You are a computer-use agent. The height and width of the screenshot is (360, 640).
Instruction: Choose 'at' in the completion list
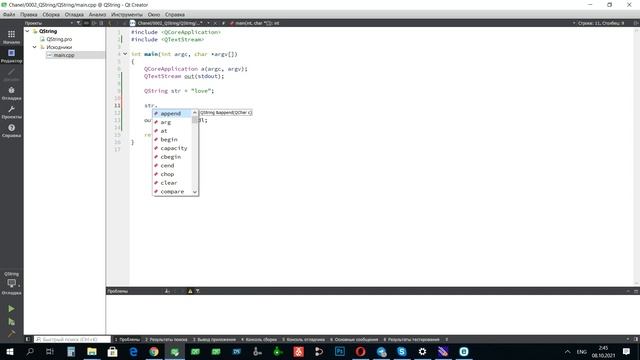pos(172,131)
